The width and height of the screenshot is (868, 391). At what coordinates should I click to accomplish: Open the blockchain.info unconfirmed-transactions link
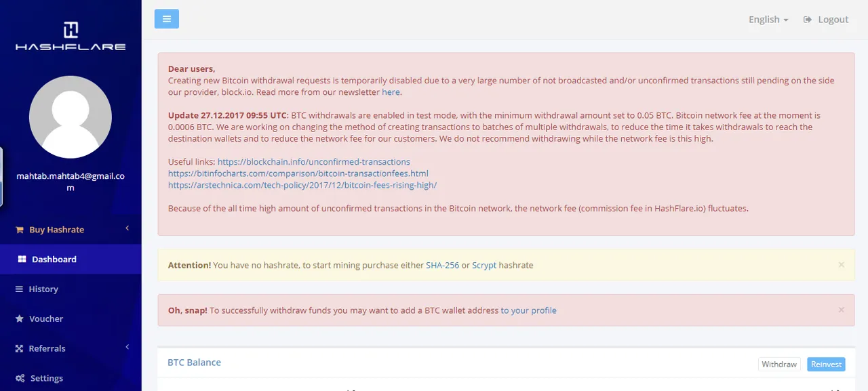[x=314, y=162]
